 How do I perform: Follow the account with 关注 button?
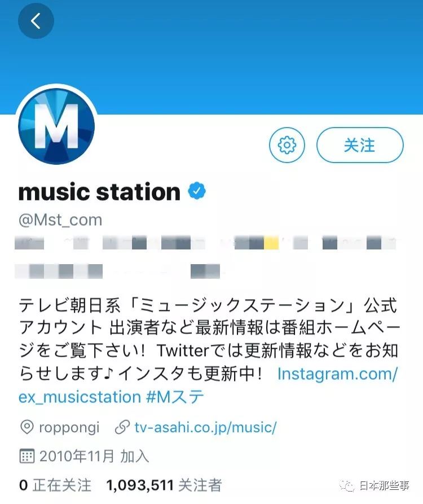[x=360, y=145]
